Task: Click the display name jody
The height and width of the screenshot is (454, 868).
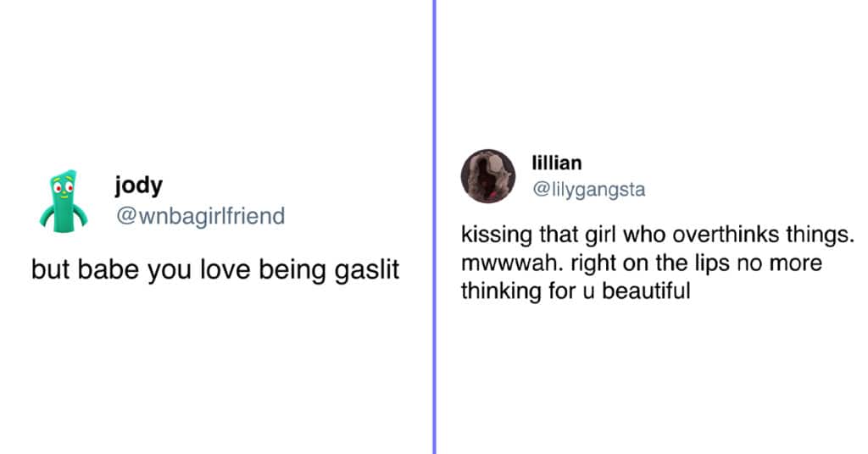Action: 138,185
